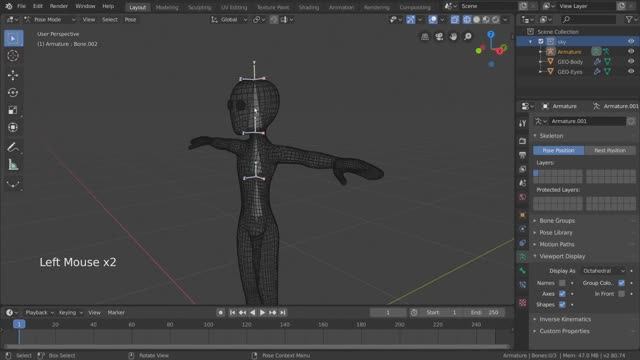The image size is (640, 360).
Task: Open the Render menu
Action: (x=59, y=6)
